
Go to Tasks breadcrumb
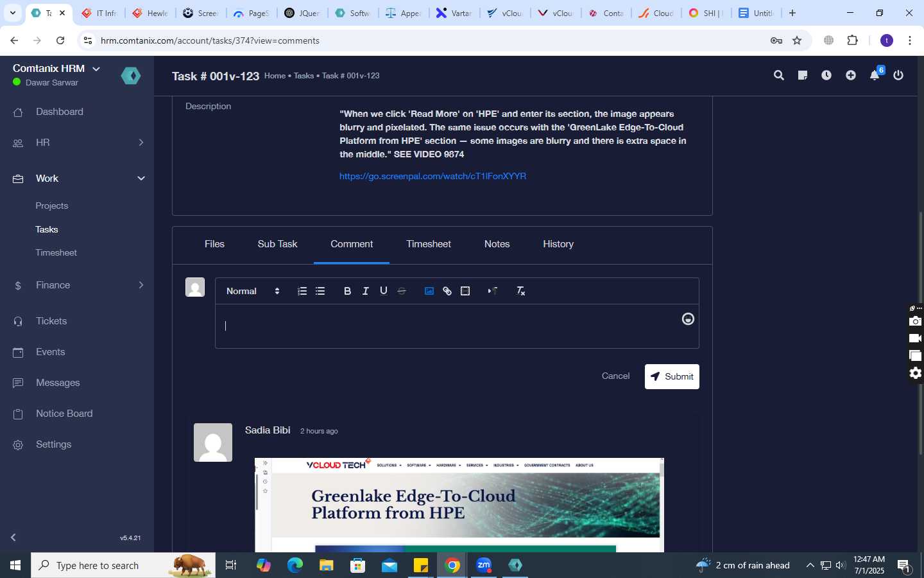click(304, 76)
